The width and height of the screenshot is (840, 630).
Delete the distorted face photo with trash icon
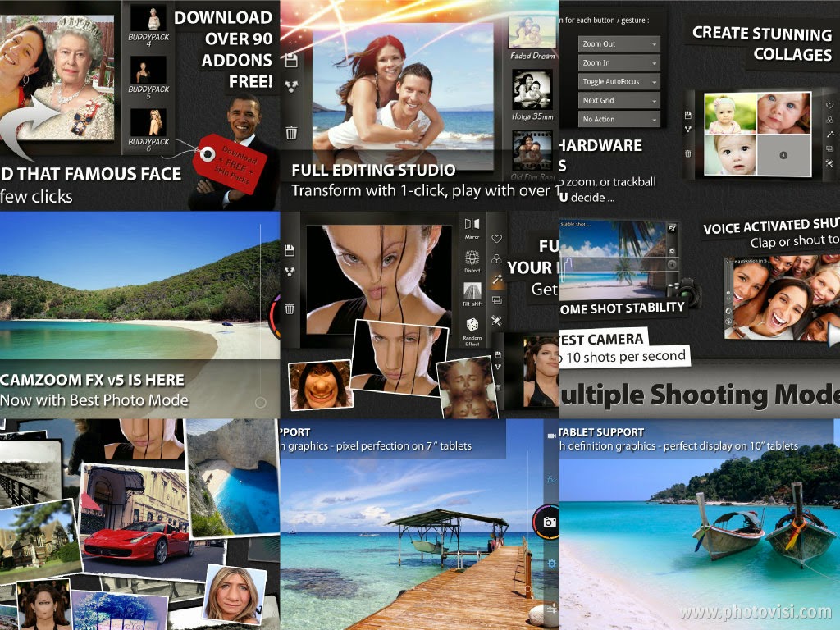(290, 308)
